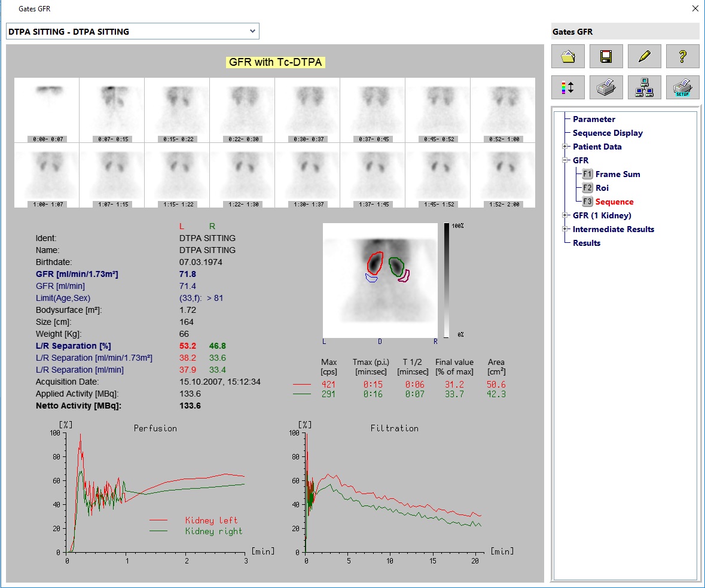705x588 pixels.
Task: Expand the GFR (1 Kidney) node
Action: (x=565, y=215)
